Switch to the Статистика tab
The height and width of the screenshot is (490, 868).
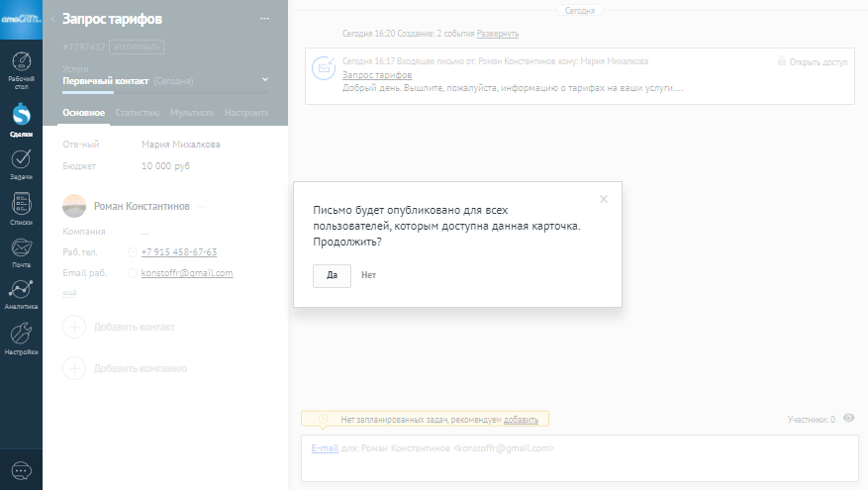(138, 113)
